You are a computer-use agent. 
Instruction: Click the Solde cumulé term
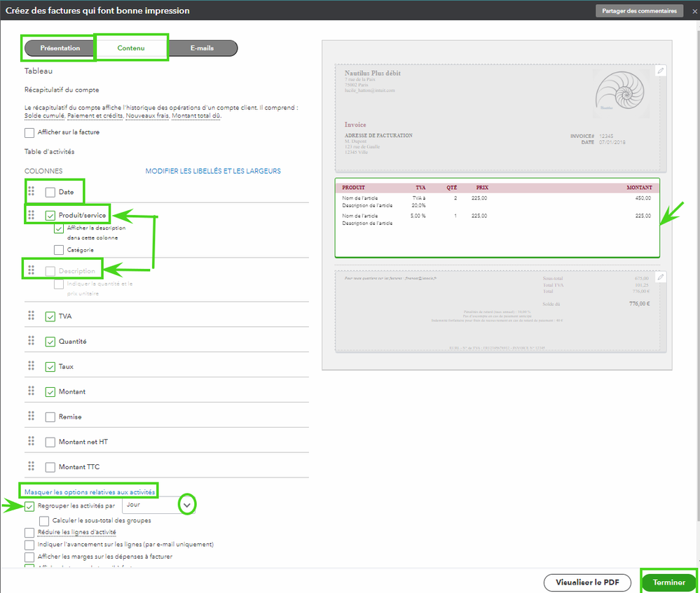(44, 116)
